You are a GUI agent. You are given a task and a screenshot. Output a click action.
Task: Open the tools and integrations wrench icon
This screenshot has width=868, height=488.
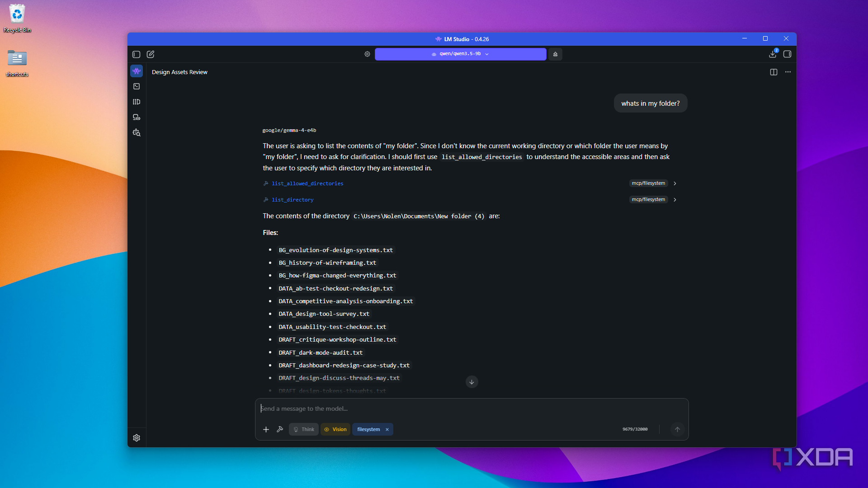[280, 429]
